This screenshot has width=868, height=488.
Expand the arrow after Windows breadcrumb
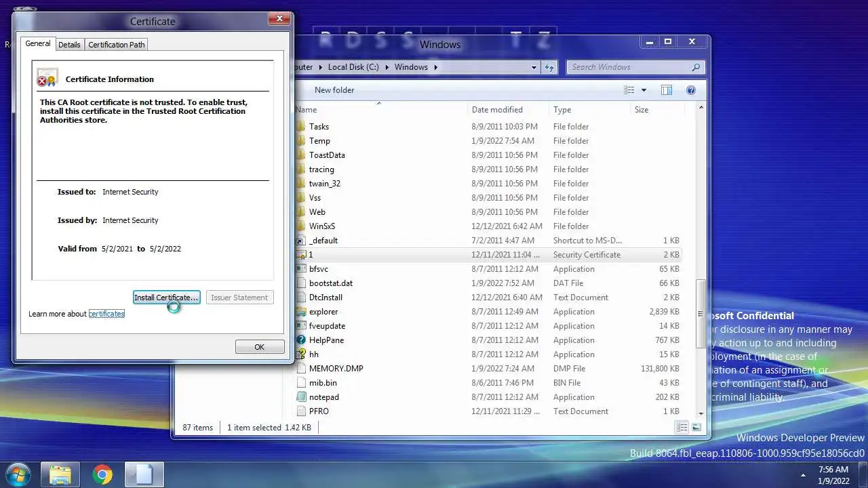click(436, 67)
